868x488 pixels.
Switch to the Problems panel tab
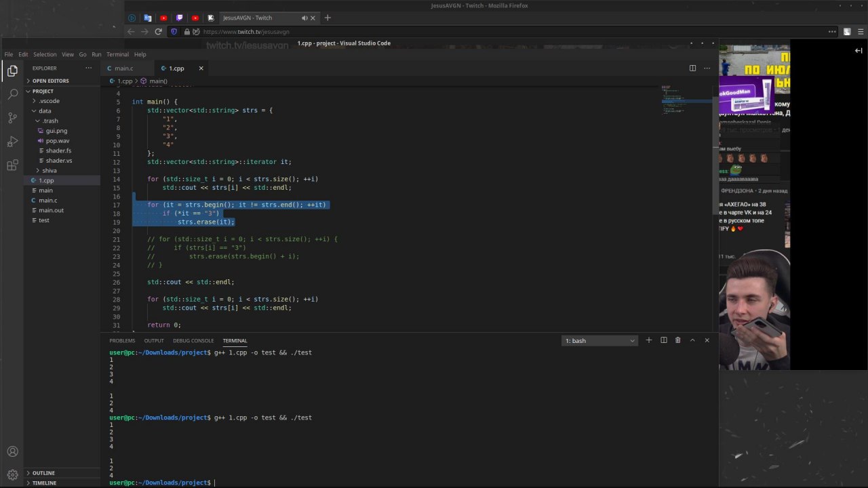pyautogui.click(x=122, y=341)
